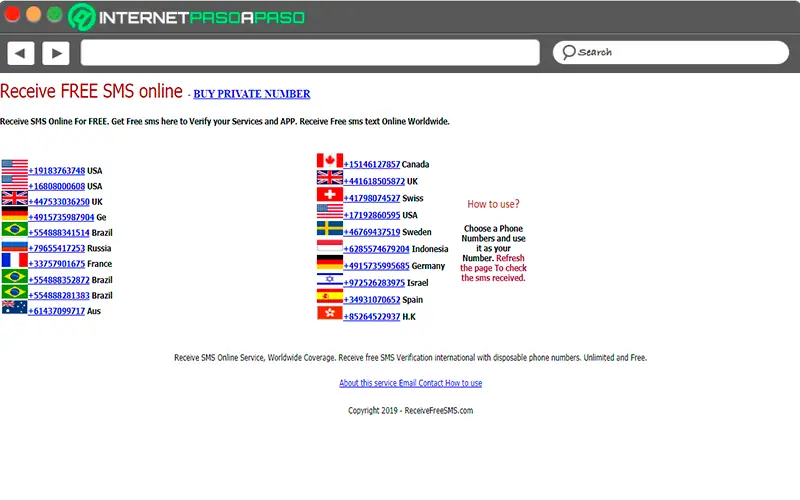The height and width of the screenshot is (500, 800).
Task: Open UK number +447533036250
Action: click(x=59, y=202)
